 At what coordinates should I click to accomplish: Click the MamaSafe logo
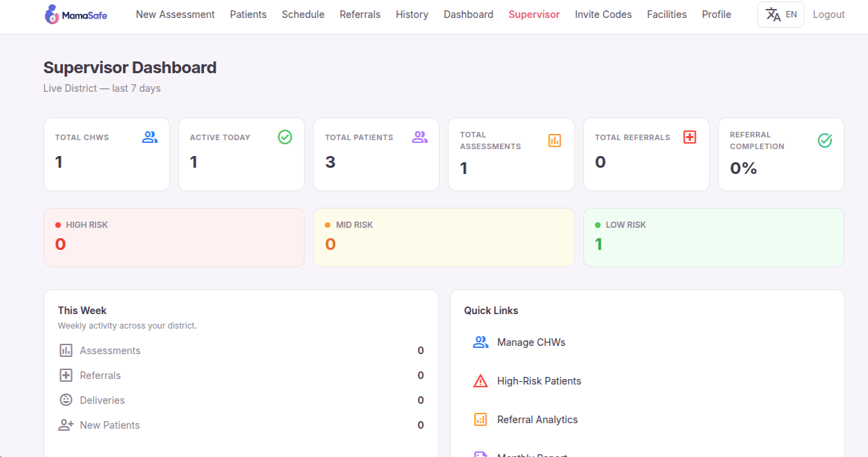click(x=75, y=14)
